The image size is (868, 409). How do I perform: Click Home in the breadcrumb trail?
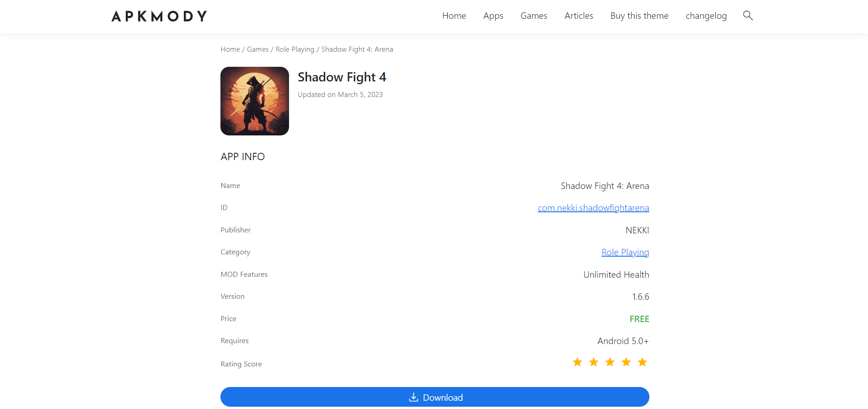coord(230,49)
